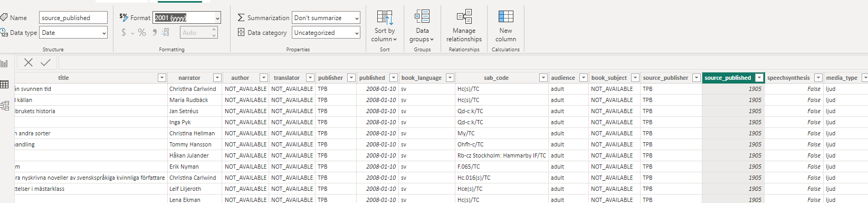The height and width of the screenshot is (203, 868).
Task: Increase decimal places stepper
Action: (x=214, y=30)
